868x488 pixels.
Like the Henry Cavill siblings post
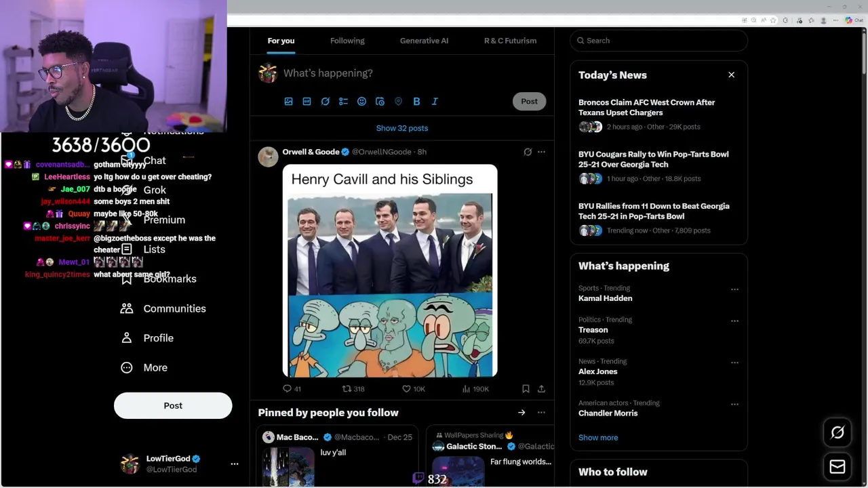[x=414, y=389]
